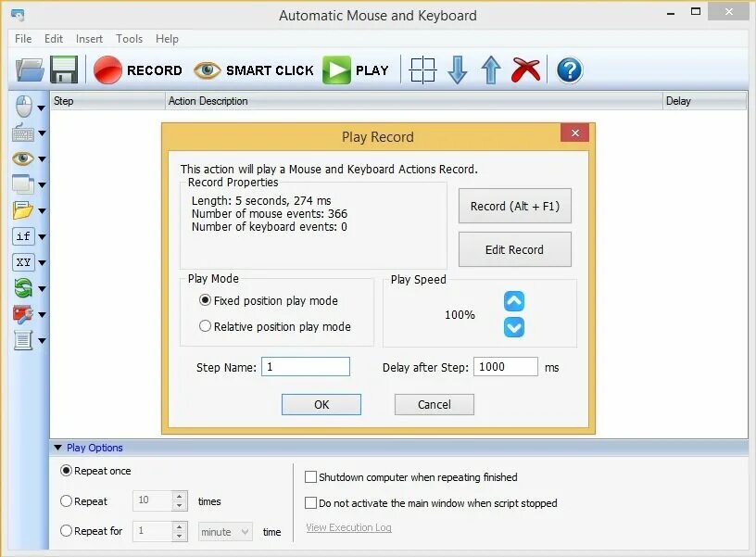Image resolution: width=756 pixels, height=557 pixels.
Task: Expand the window action dropdown arrow
Action: 42,184
